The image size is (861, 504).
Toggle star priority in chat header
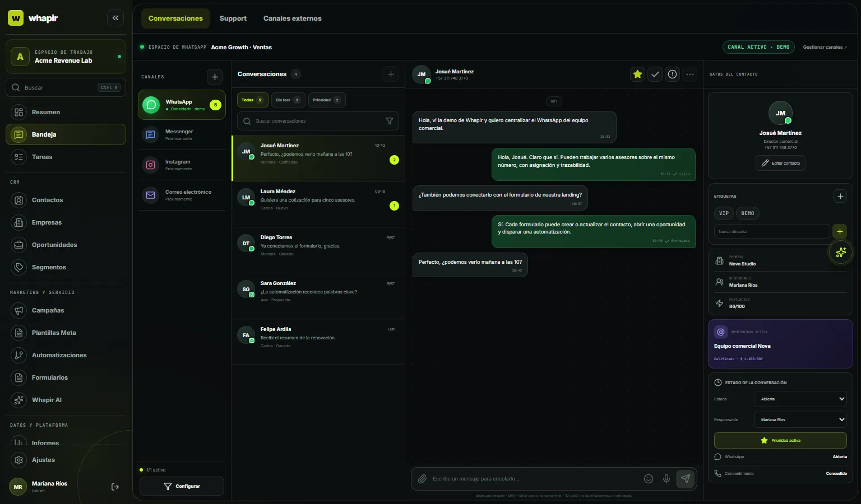click(637, 74)
